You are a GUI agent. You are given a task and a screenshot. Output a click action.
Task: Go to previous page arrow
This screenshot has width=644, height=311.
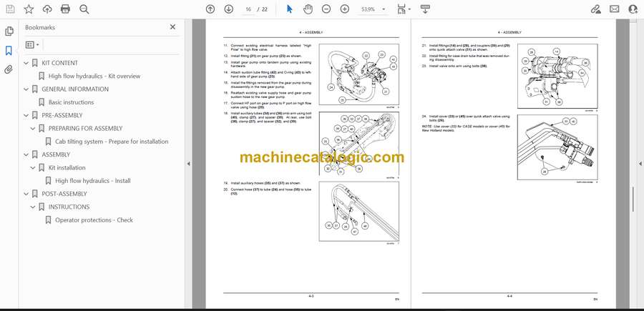coord(210,9)
